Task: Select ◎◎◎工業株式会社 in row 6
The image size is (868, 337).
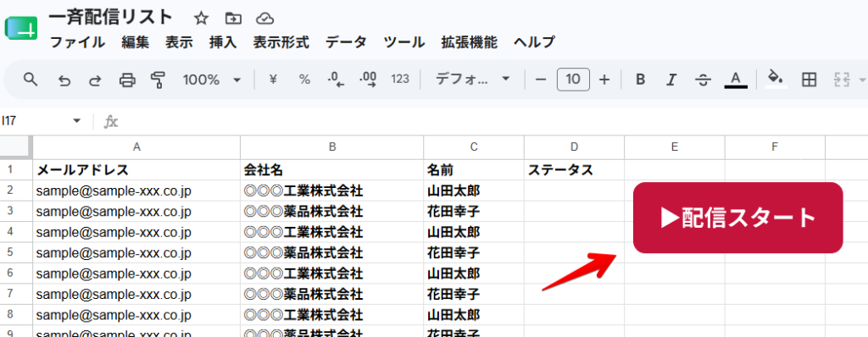Action: tap(332, 273)
